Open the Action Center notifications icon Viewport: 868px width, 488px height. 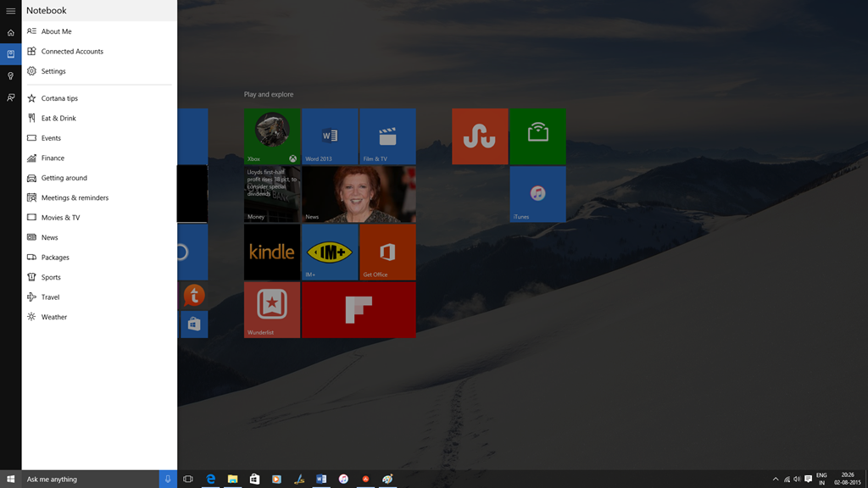point(808,480)
